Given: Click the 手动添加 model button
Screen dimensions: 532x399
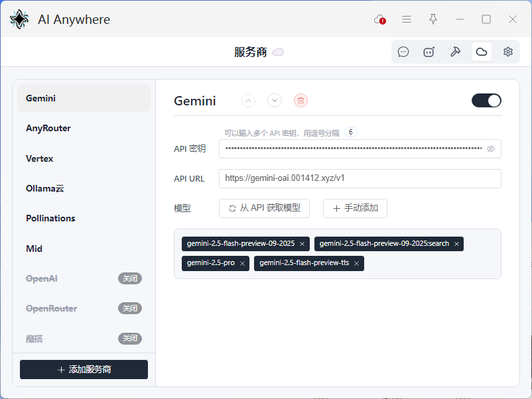Looking at the screenshot, I should pos(355,208).
